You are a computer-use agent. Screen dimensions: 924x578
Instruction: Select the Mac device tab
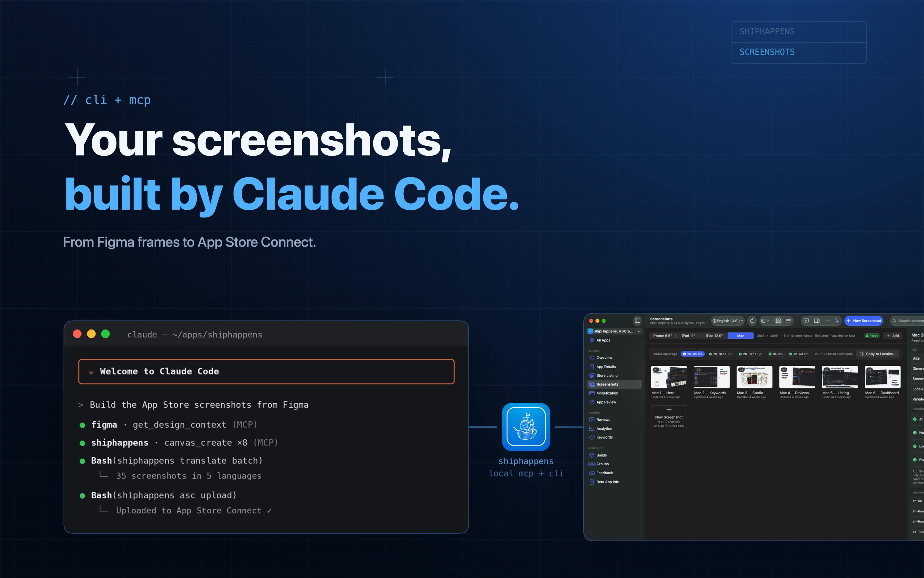[x=741, y=336]
